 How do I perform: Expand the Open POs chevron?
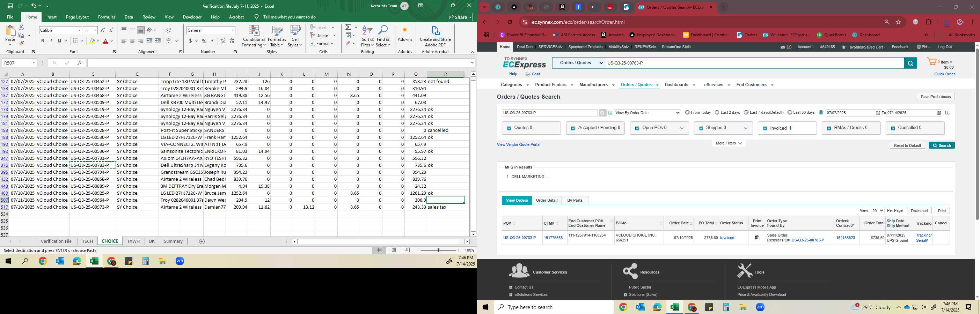pos(682,128)
